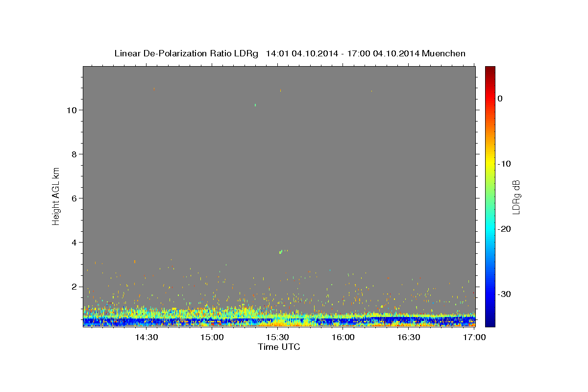This screenshot has height=392, width=588.
Task: Click the dark red top of the colorbar
Action: pyautogui.click(x=490, y=70)
